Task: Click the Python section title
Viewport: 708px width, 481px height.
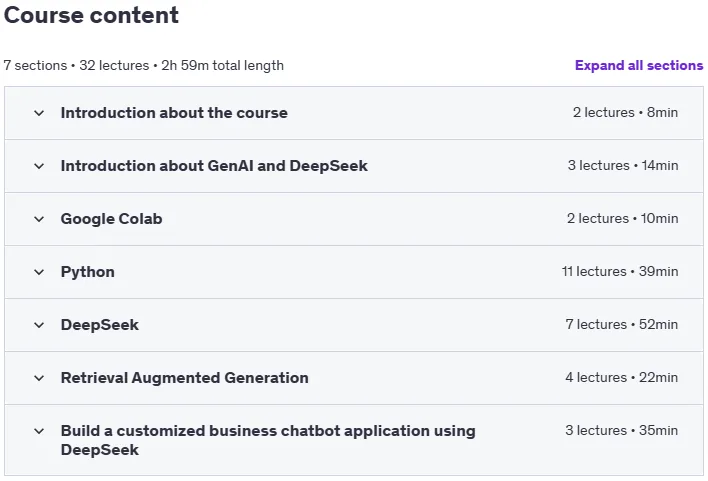Action: click(x=88, y=272)
